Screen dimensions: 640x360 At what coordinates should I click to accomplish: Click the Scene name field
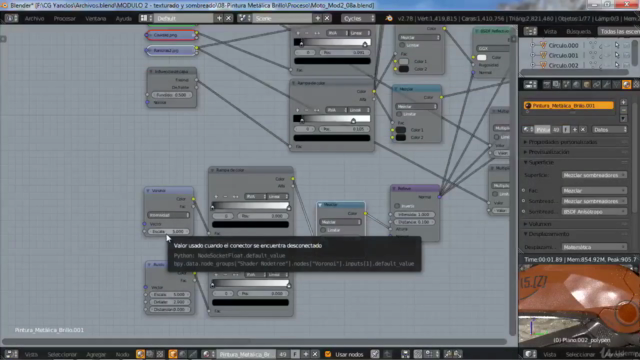[x=282, y=18]
